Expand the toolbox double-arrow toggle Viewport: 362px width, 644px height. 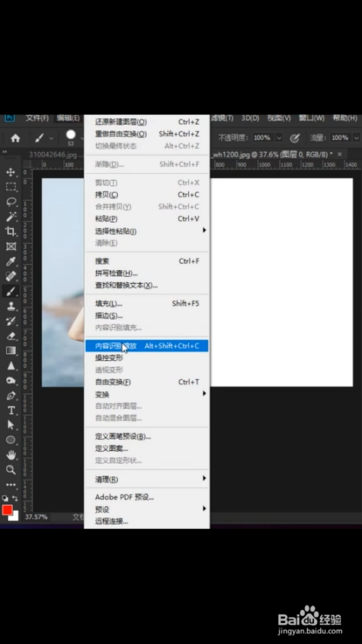pyautogui.click(x=4, y=152)
